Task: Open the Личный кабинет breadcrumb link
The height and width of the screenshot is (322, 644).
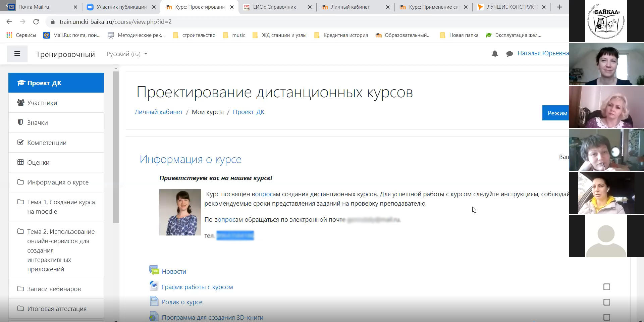Action: click(x=159, y=112)
